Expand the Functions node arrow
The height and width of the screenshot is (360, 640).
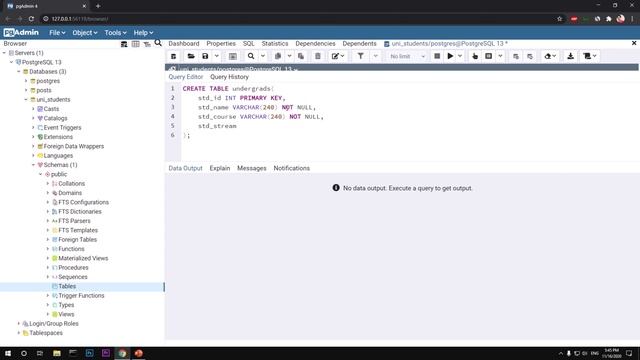(48, 249)
